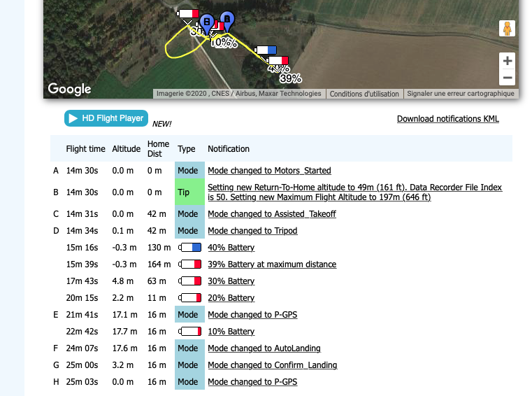Click home distance value 130 m
532x396 pixels.
click(x=159, y=248)
